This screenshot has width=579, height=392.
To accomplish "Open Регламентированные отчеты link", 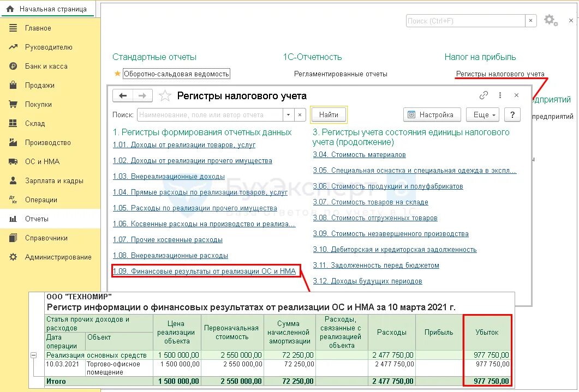I will coord(341,74).
